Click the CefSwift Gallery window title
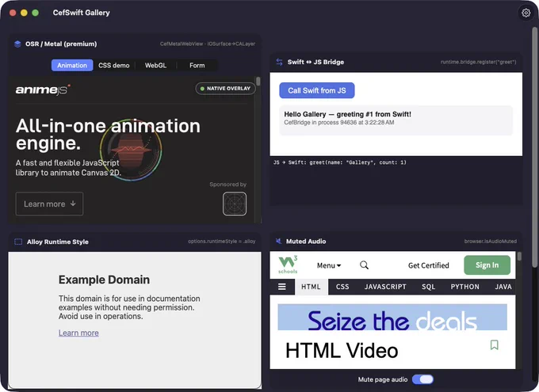The image size is (539, 392). point(81,13)
